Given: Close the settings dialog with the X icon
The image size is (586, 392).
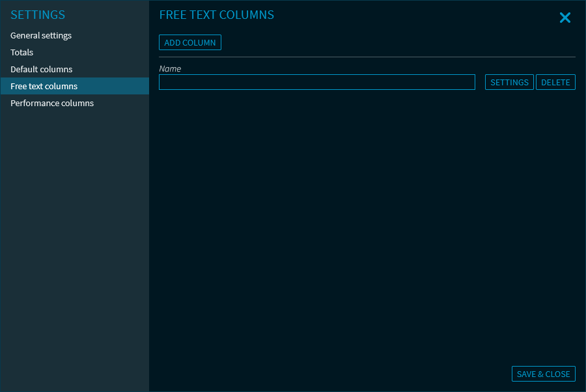Looking at the screenshot, I should pyautogui.click(x=565, y=18).
